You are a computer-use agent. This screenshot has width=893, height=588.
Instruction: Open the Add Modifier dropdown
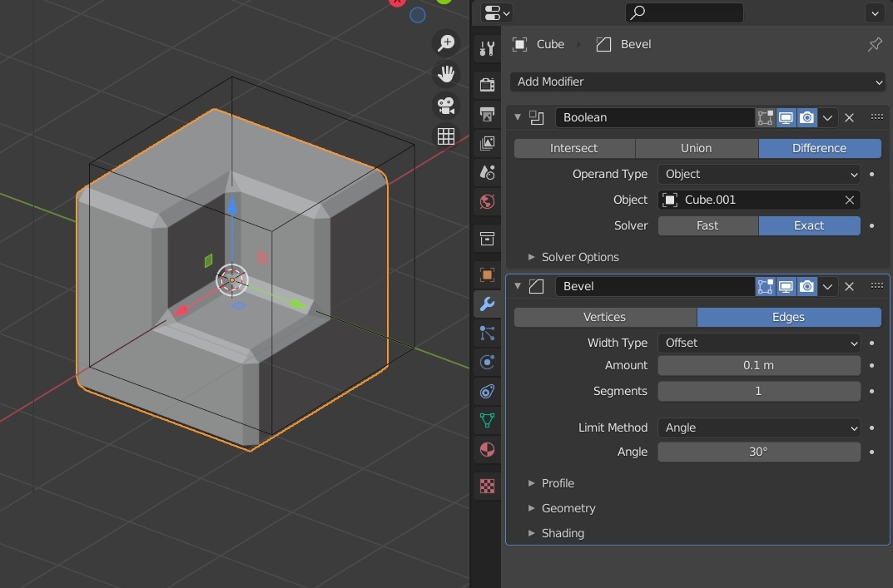697,82
